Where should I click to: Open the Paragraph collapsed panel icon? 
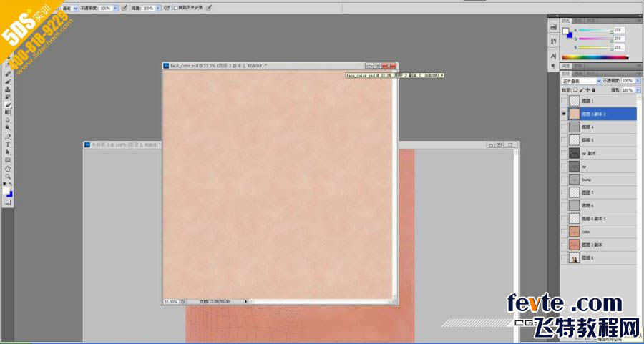point(553,66)
